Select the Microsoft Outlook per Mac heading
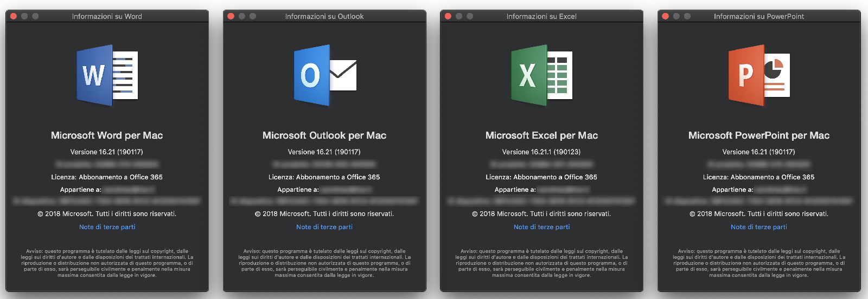The width and height of the screenshot is (868, 299). (x=324, y=135)
